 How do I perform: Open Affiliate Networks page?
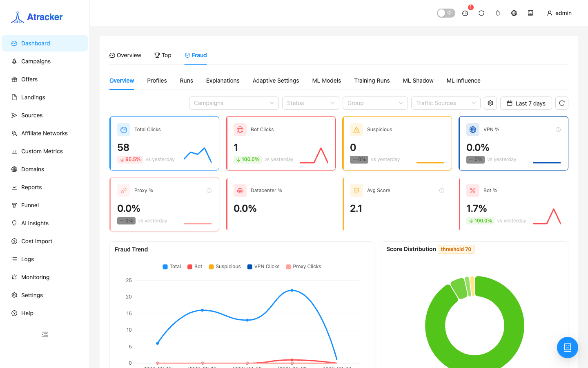(x=45, y=133)
